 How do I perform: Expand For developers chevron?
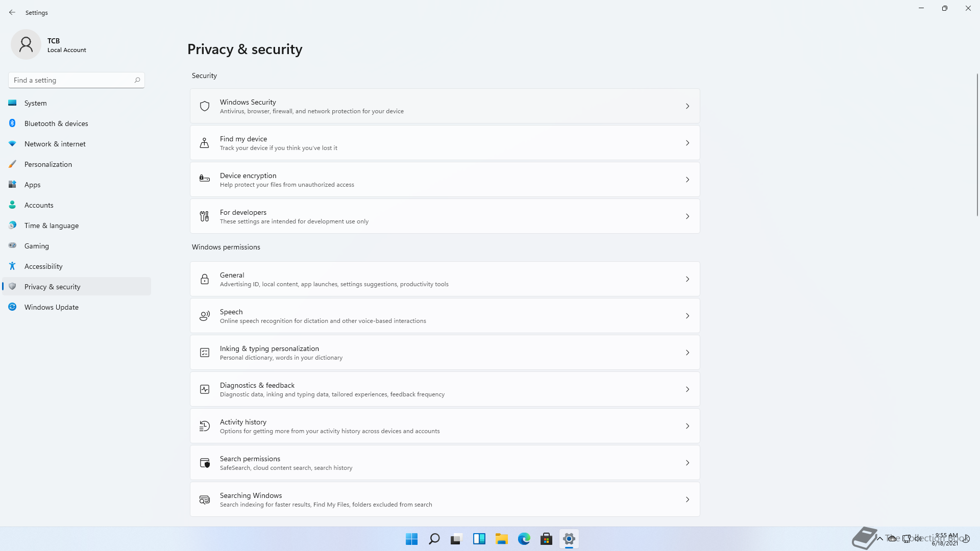688,216
